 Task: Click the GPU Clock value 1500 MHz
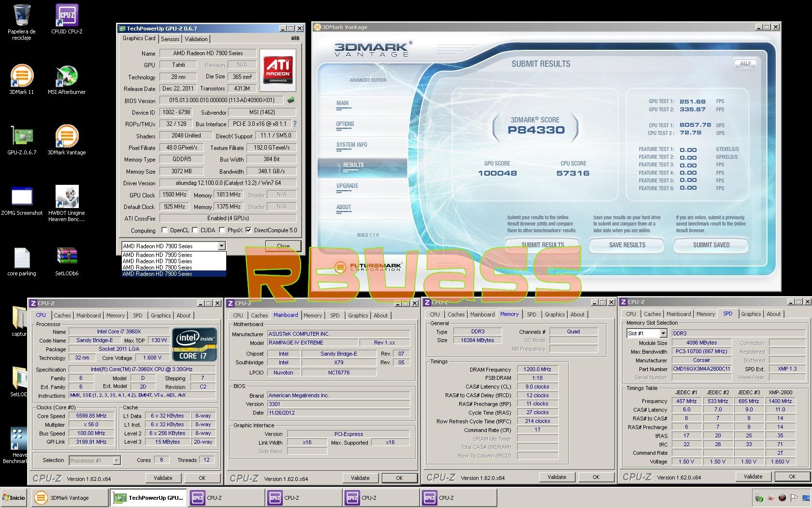tap(174, 194)
